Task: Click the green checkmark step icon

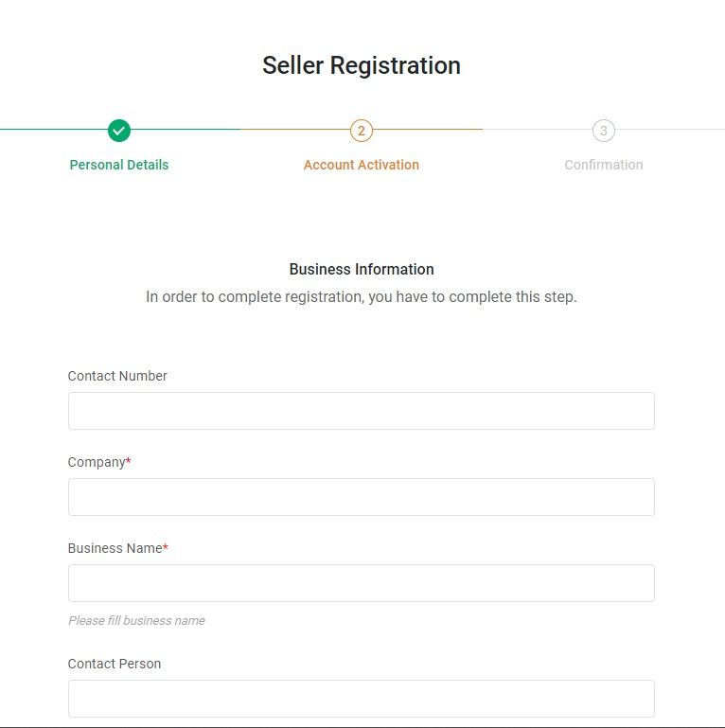Action: click(119, 131)
